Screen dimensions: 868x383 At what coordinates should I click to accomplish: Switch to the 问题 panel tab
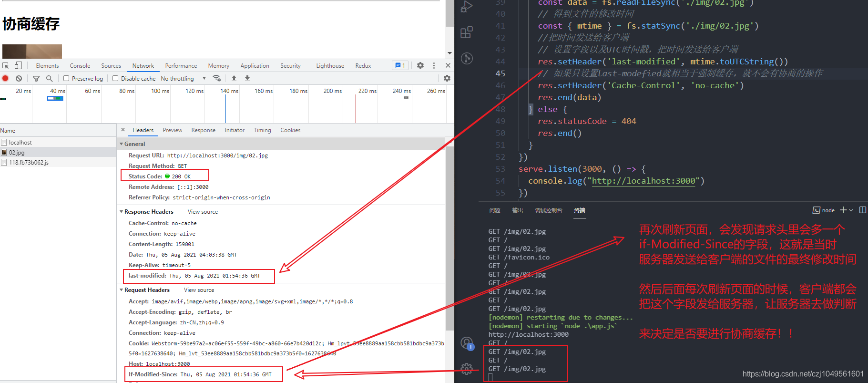(x=495, y=210)
